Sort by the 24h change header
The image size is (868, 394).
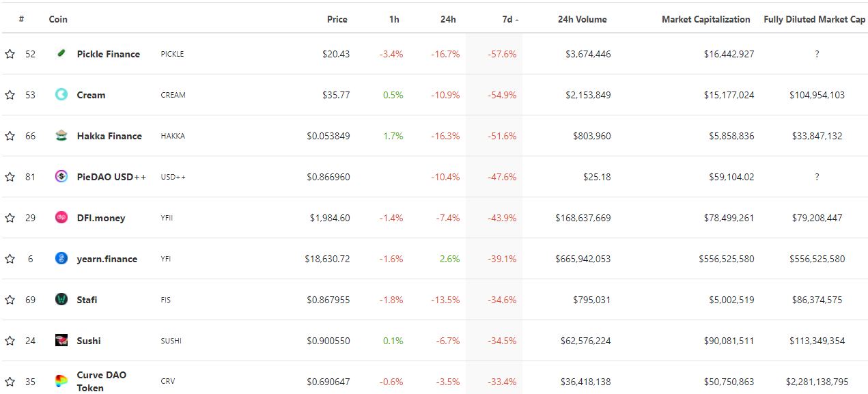[x=448, y=19]
